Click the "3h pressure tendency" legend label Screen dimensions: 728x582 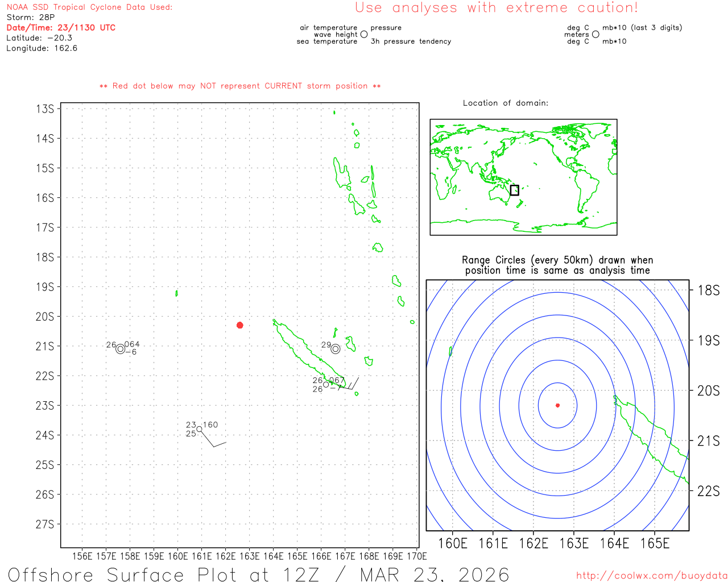411,41
